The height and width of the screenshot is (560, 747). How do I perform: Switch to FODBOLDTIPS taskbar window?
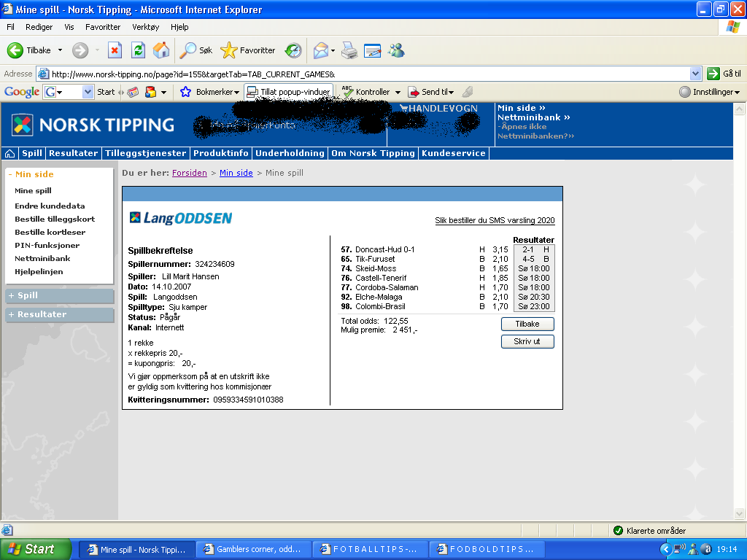[x=486, y=549]
